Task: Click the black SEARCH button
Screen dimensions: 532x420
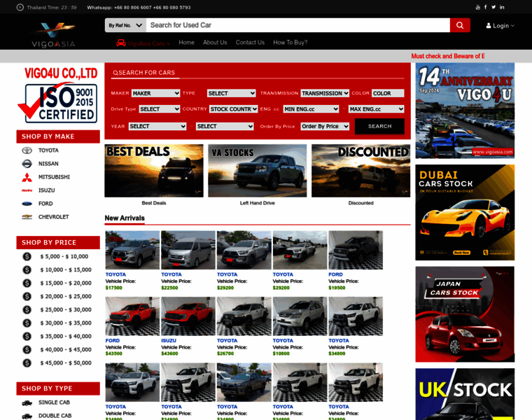Action: (379, 126)
